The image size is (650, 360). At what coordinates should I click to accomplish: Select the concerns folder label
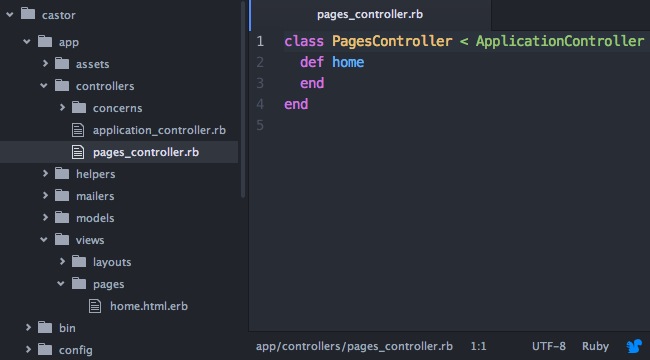point(117,108)
